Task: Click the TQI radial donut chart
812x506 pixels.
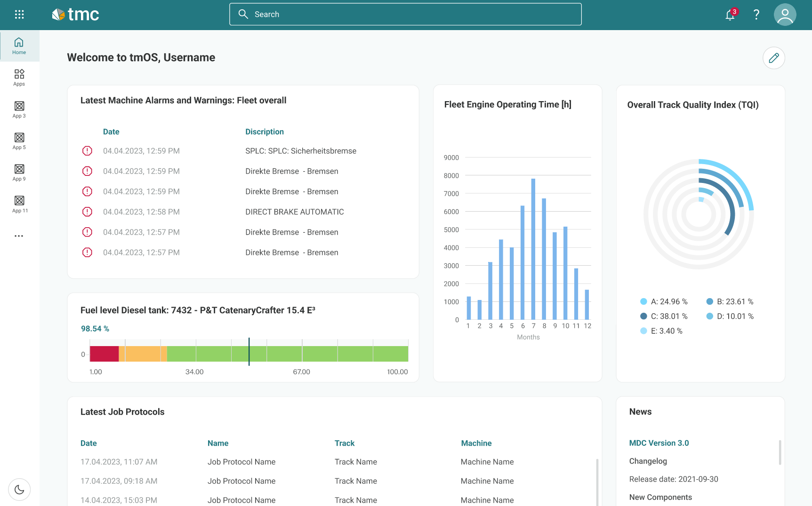Action: [x=699, y=214]
